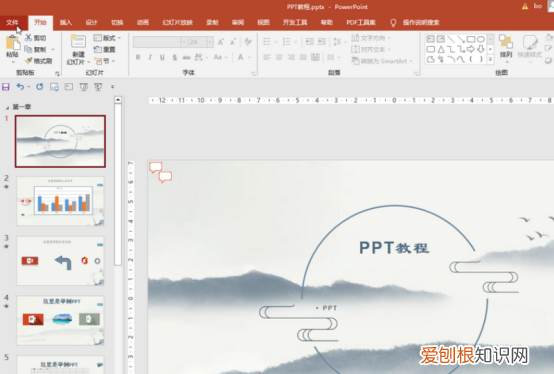This screenshot has height=374, width=554.
Task: Open the File (文件) tab
Action: point(12,23)
